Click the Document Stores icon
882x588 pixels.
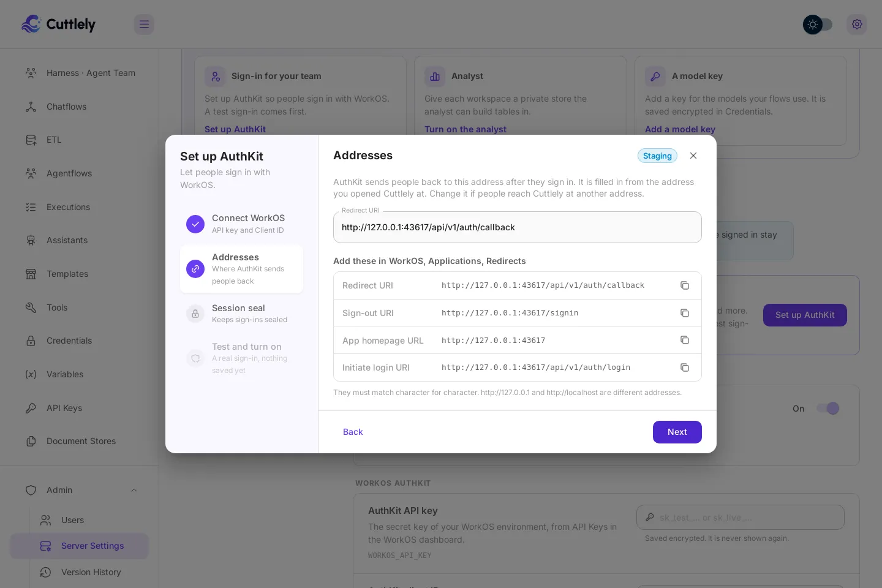(31, 441)
